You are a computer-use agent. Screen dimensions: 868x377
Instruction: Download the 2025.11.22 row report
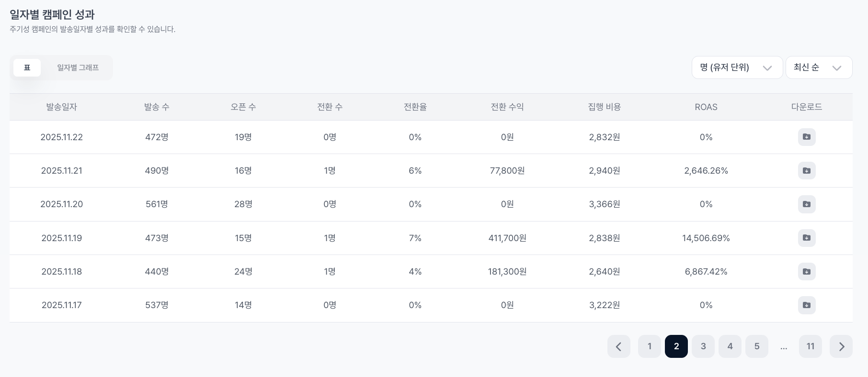pyautogui.click(x=807, y=137)
